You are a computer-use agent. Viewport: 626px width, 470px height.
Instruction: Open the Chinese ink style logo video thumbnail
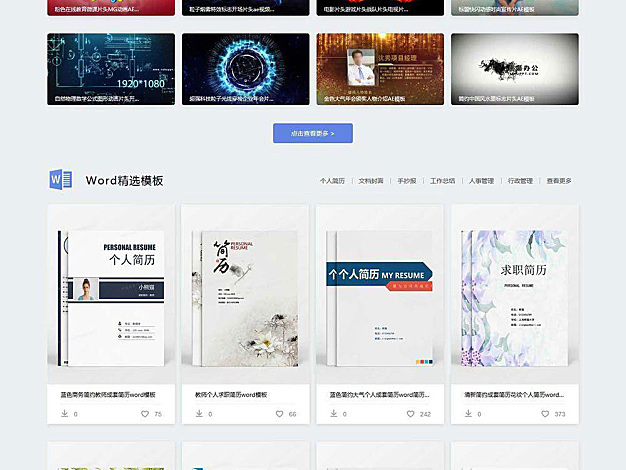coord(515,69)
